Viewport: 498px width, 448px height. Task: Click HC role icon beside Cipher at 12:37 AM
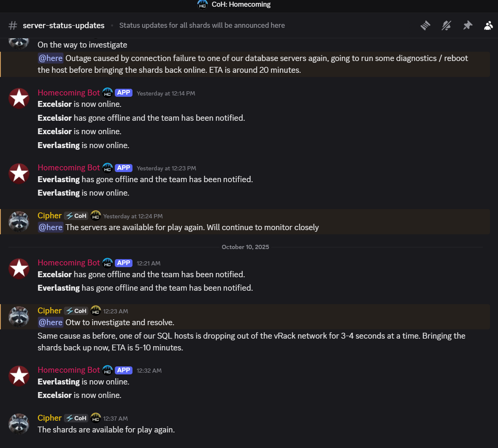point(96,418)
